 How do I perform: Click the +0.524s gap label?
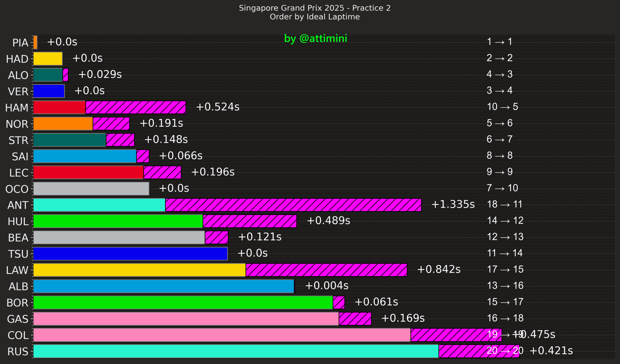pyautogui.click(x=217, y=107)
